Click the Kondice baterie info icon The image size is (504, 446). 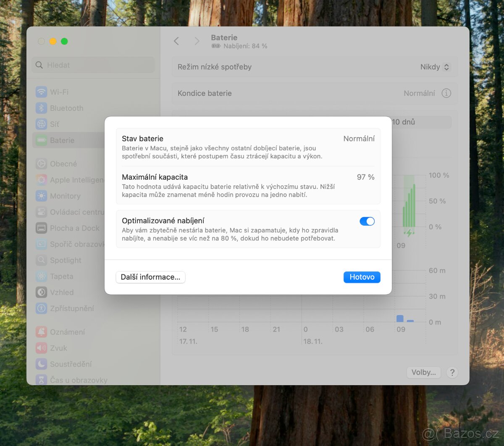[446, 93]
